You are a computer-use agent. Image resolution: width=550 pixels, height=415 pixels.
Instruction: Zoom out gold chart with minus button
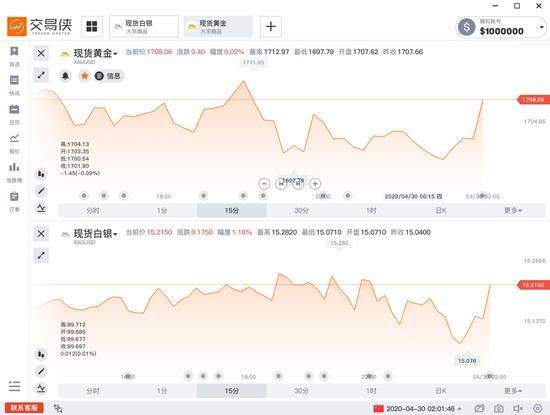point(264,183)
